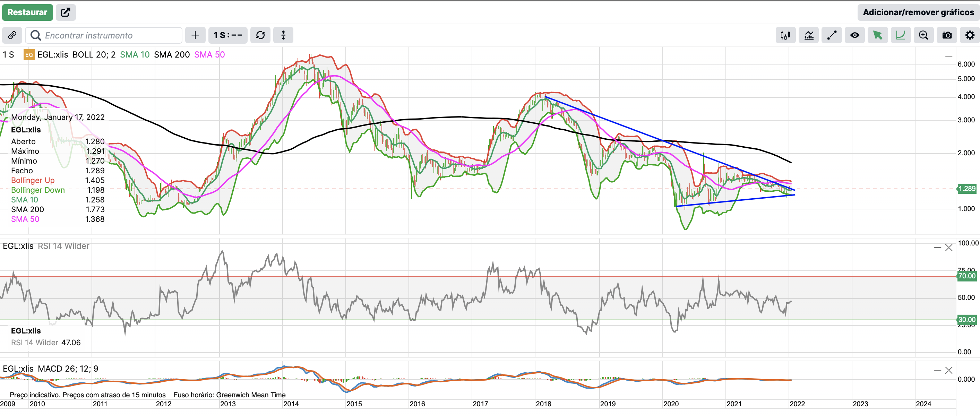The height and width of the screenshot is (416, 980).
Task: Open chart settings gear icon
Action: click(x=970, y=35)
